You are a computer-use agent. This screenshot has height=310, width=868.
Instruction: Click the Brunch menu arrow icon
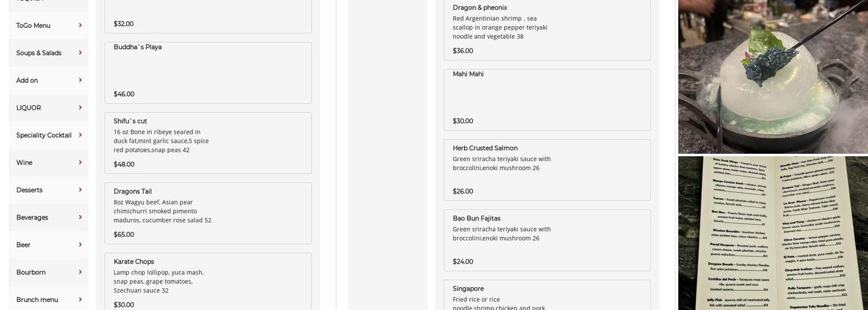(x=80, y=299)
